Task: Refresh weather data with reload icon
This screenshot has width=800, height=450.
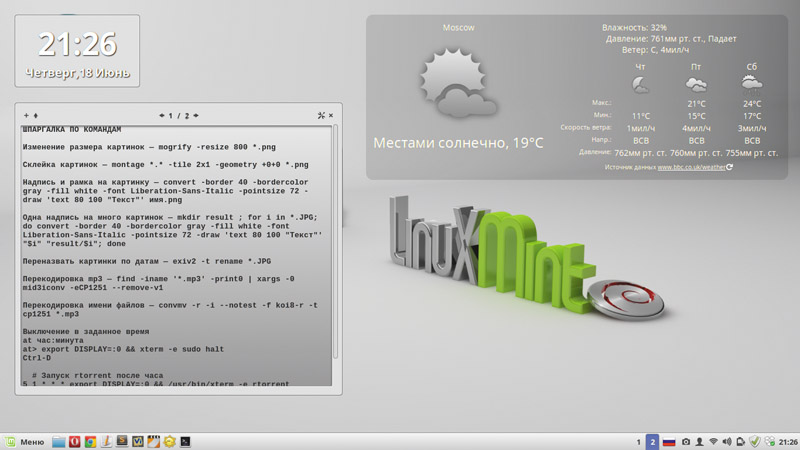Action: [x=730, y=167]
